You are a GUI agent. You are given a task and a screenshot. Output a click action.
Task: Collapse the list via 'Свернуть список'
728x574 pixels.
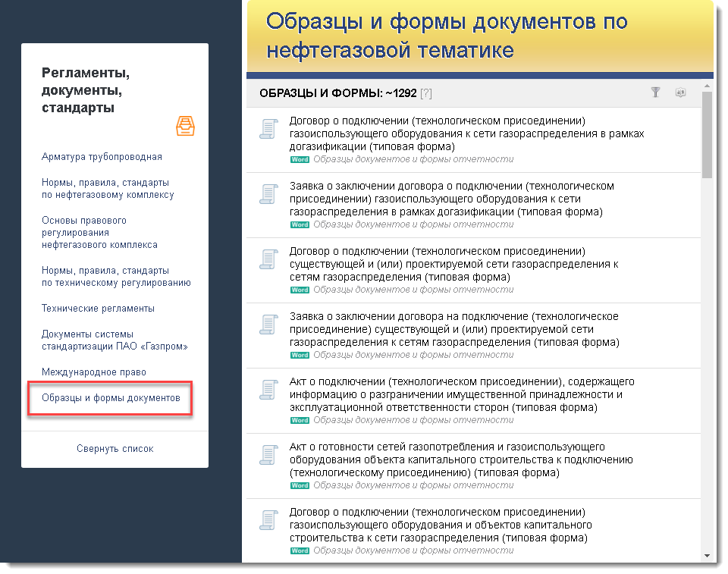point(115,449)
